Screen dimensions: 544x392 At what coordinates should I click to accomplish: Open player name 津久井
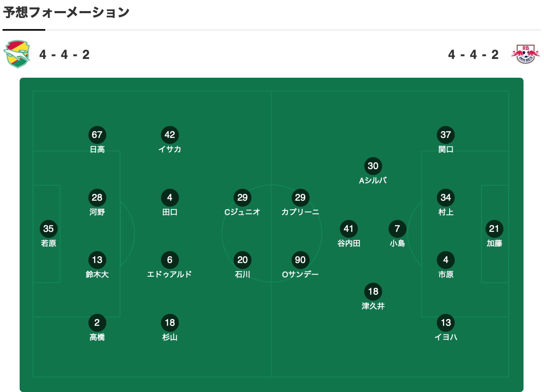coord(373,306)
